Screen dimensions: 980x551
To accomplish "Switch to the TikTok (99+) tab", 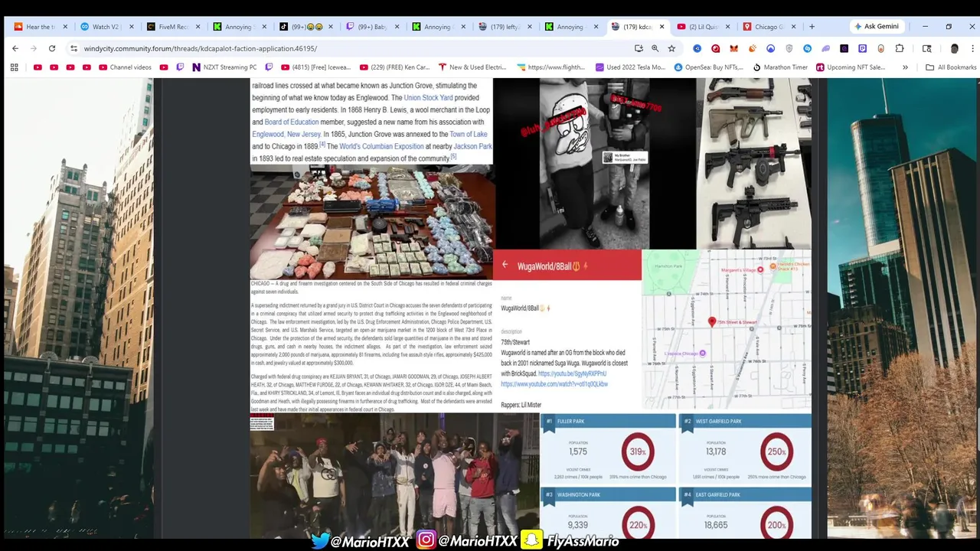I will click(x=304, y=27).
